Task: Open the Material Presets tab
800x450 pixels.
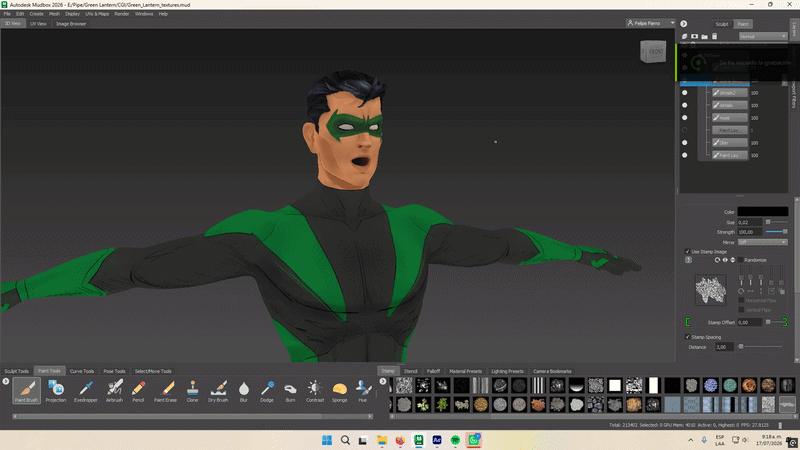Action: [x=465, y=371]
